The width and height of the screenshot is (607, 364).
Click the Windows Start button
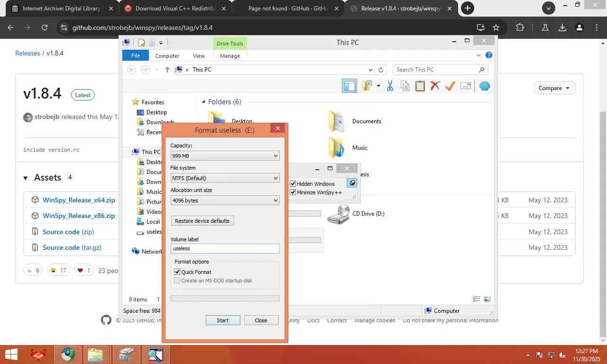11,355
